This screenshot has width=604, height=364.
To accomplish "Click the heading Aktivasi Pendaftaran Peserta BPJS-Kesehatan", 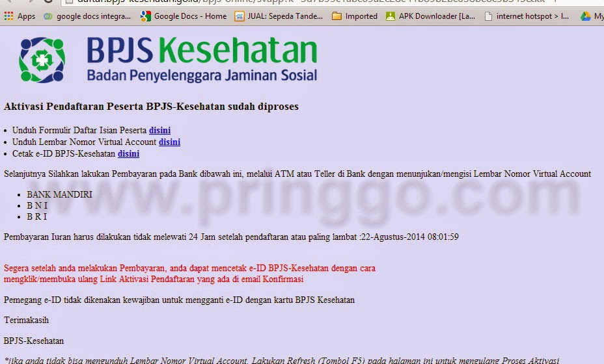I will point(151,107).
